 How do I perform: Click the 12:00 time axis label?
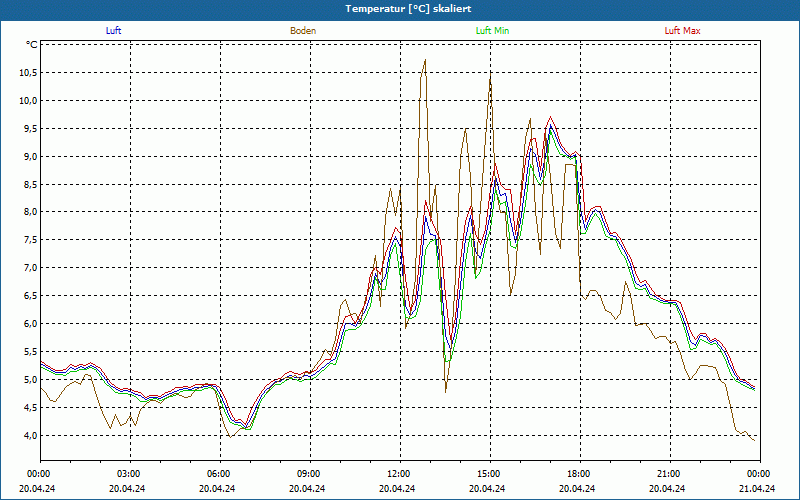coord(400,474)
